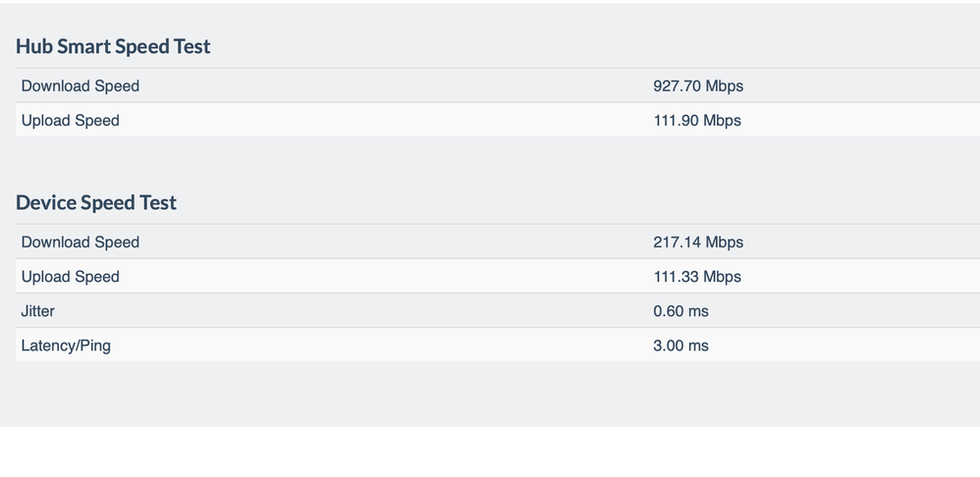980x477 pixels.
Task: Click the 111.33 Mbps device upload value
Action: click(x=697, y=277)
